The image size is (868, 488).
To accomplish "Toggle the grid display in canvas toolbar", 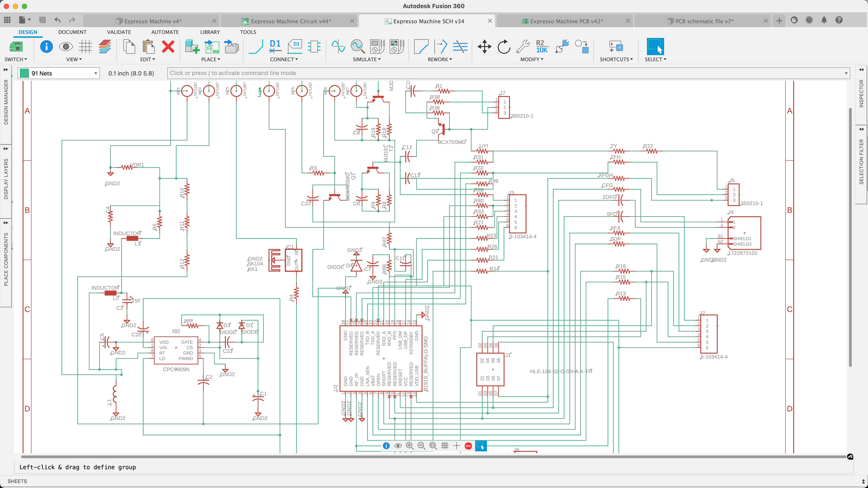I will 445,446.
